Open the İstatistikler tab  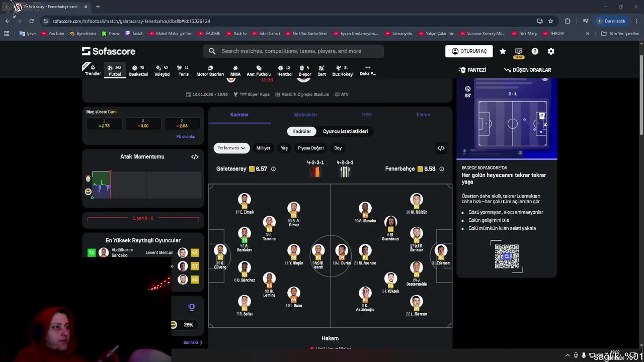[x=305, y=115]
